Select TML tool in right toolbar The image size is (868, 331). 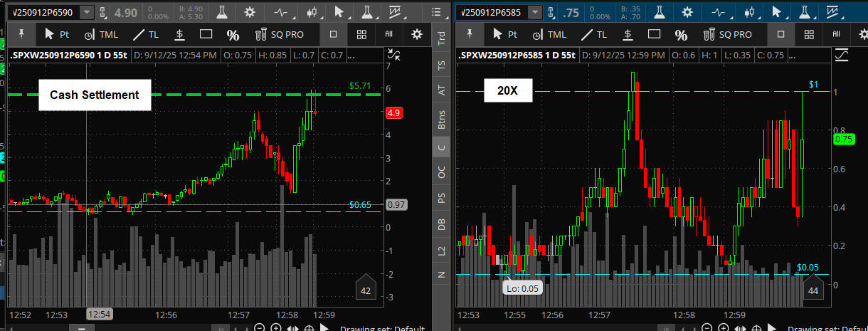point(549,34)
